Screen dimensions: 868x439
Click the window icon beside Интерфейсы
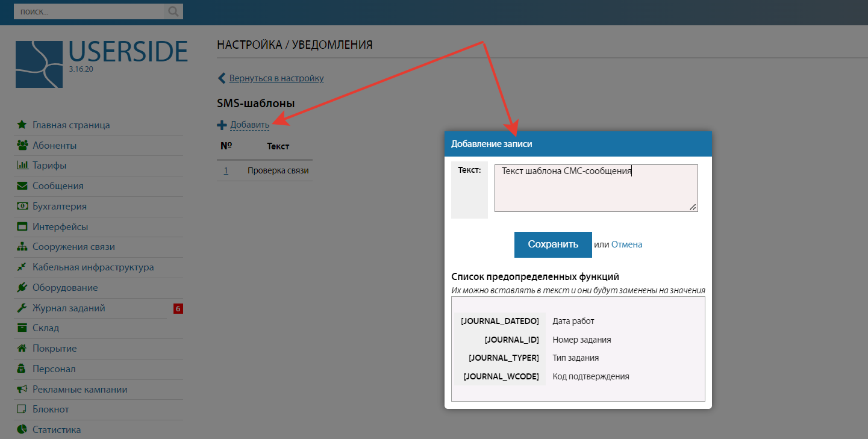click(x=22, y=226)
